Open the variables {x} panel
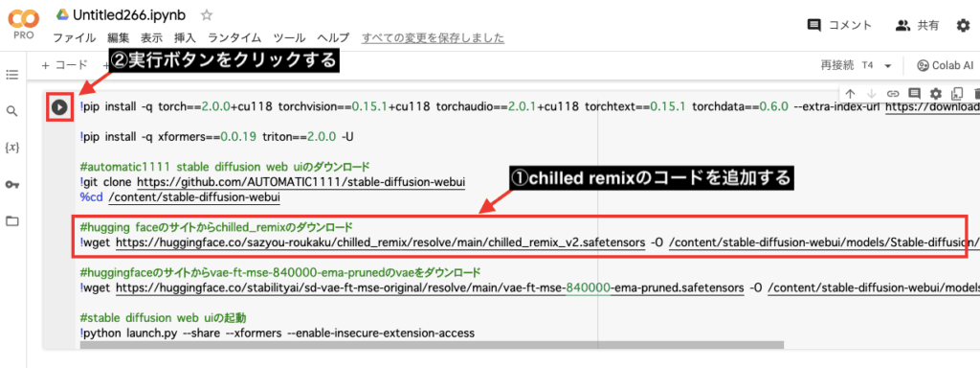980x368 pixels. click(11, 148)
